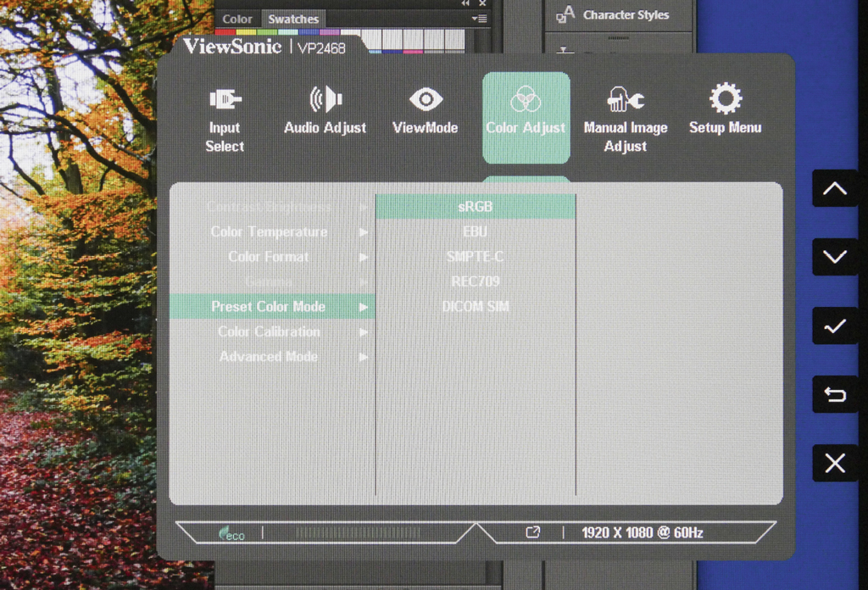The image size is (868, 590).
Task: Switch to the Swatches panel tab
Action: tap(293, 19)
